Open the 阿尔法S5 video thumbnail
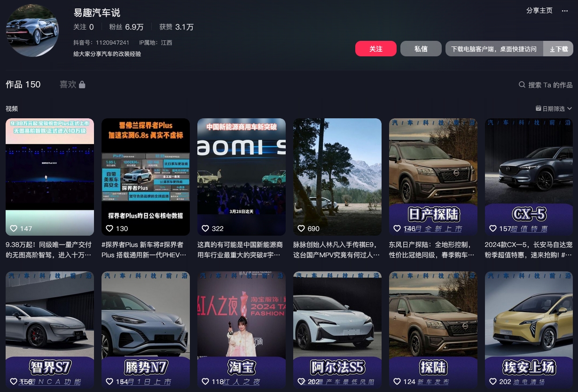Image resolution: width=578 pixels, height=392 pixels. click(337, 330)
